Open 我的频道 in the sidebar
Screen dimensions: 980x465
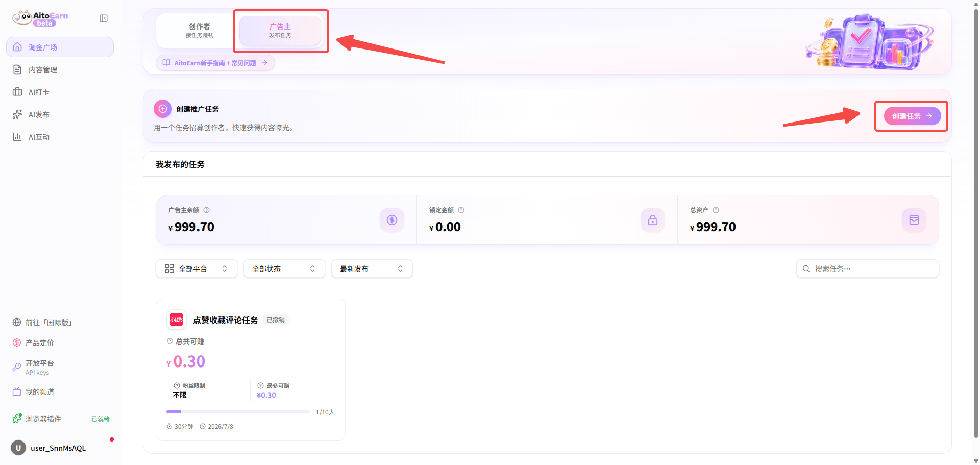pos(60,392)
